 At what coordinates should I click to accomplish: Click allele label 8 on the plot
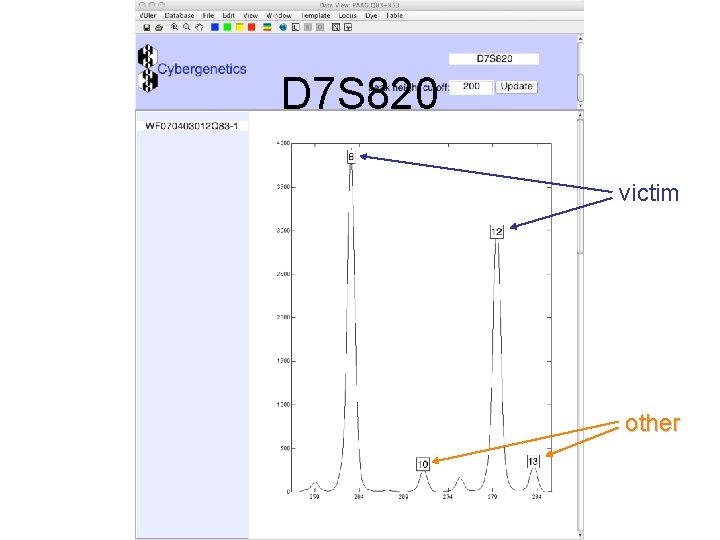pos(351,157)
